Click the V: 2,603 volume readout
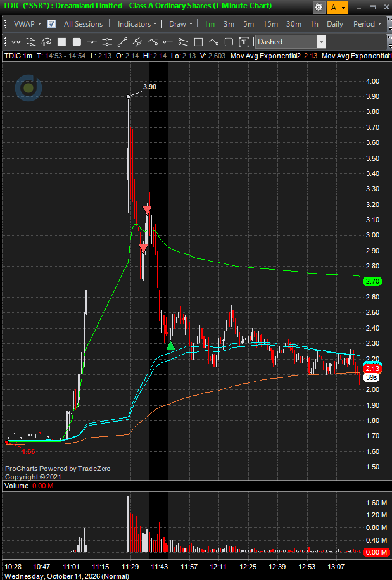Screen dimensions: 392x580 click(x=212, y=56)
